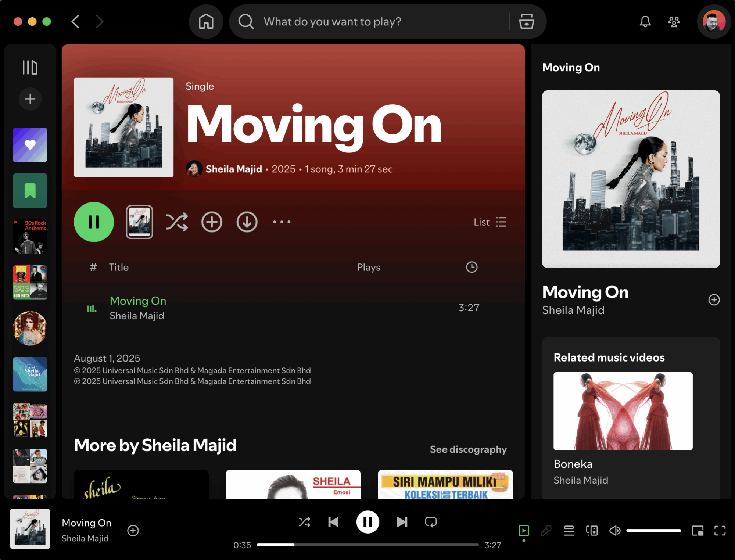Open the black Sheila album card
Viewport: 735px width, 560px height.
click(x=141, y=484)
